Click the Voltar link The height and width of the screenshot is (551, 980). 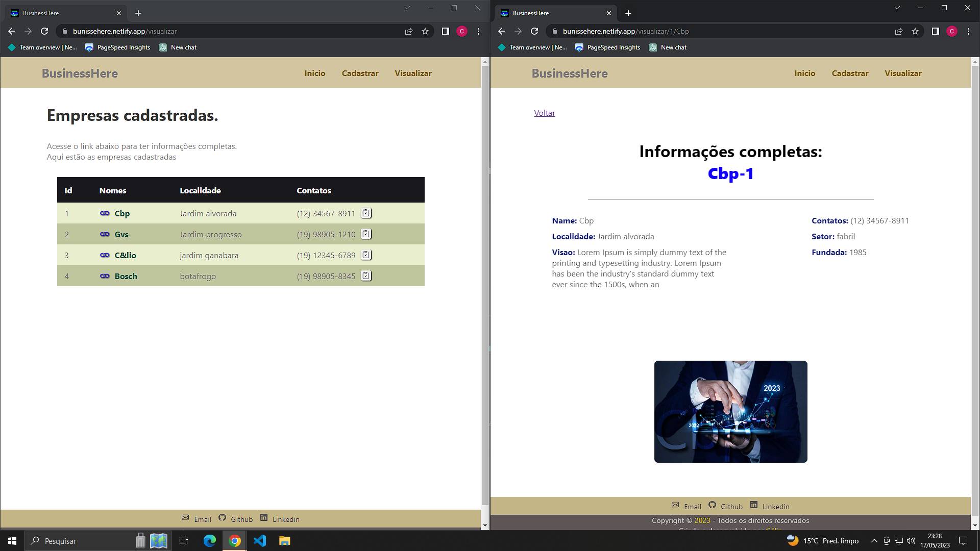pos(545,113)
